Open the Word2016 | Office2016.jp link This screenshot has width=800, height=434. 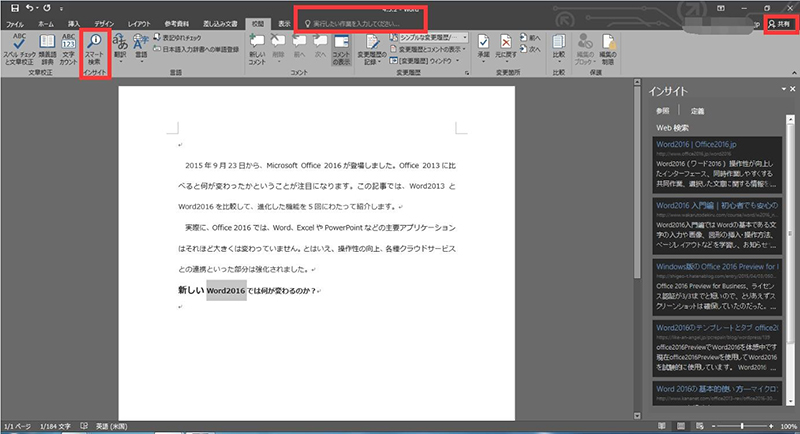(696, 144)
